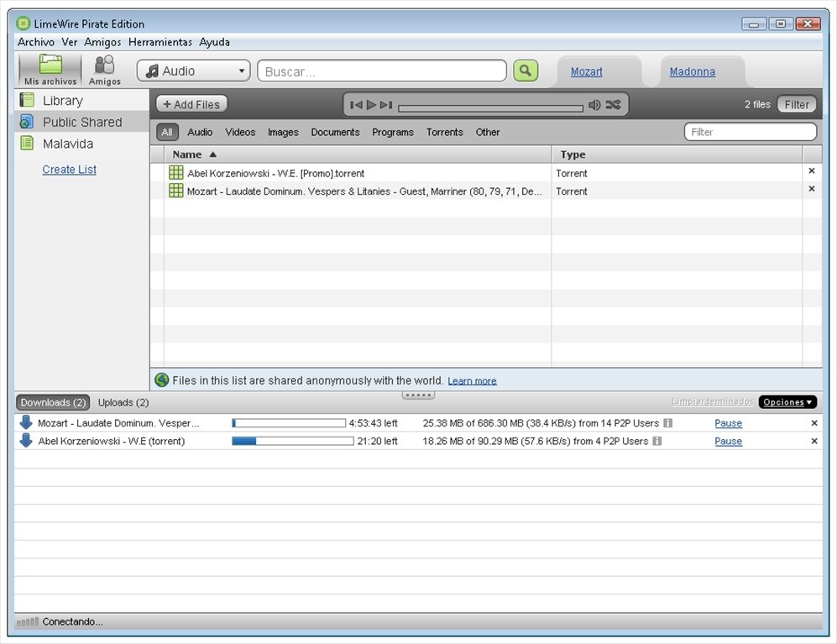The width and height of the screenshot is (837, 644).
Task: Switch to the Uploads (2) tab
Action: (x=123, y=402)
